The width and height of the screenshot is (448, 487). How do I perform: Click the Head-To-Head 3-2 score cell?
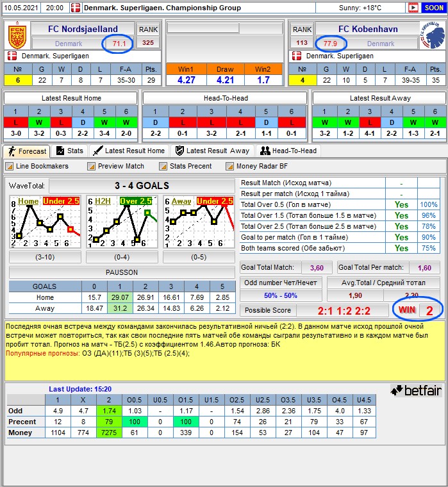coord(212,133)
